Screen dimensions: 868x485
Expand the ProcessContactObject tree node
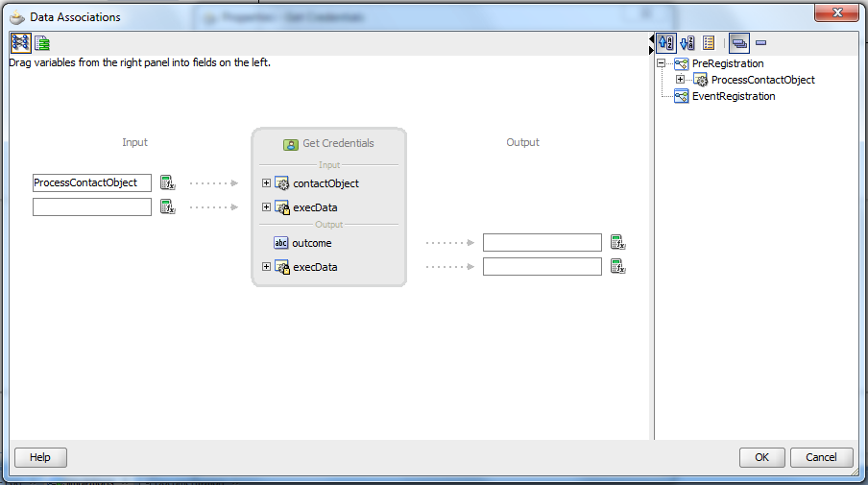click(x=680, y=79)
